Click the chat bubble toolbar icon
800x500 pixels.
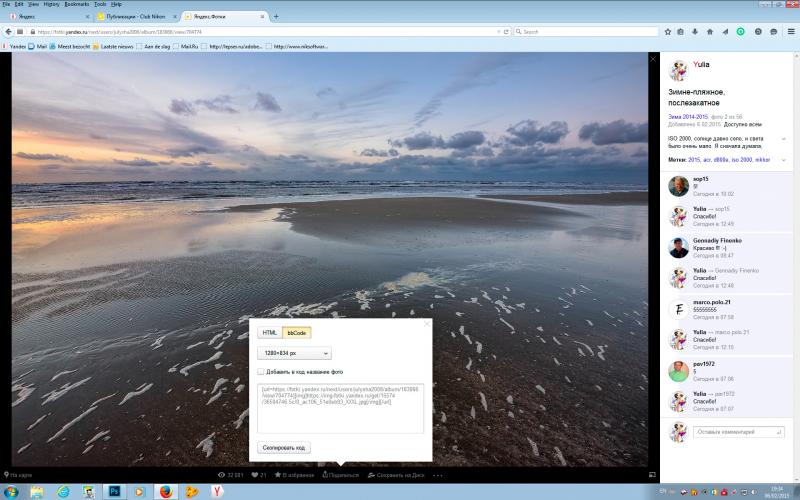click(773, 32)
